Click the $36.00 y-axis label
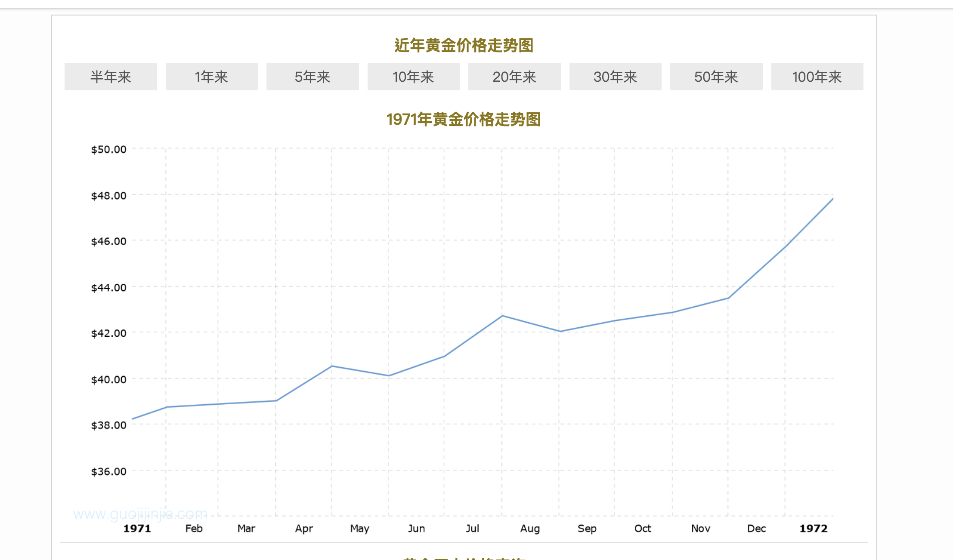This screenshot has height=560, width=953. click(x=108, y=471)
